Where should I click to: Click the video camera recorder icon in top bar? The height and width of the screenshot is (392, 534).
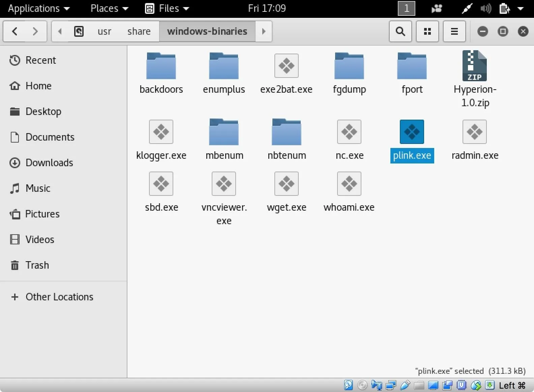(437, 9)
